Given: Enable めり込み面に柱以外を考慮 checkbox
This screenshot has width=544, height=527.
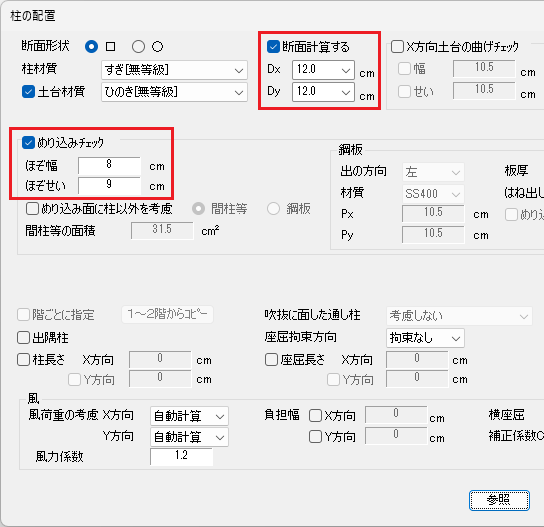Looking at the screenshot, I should pyautogui.click(x=32, y=209).
